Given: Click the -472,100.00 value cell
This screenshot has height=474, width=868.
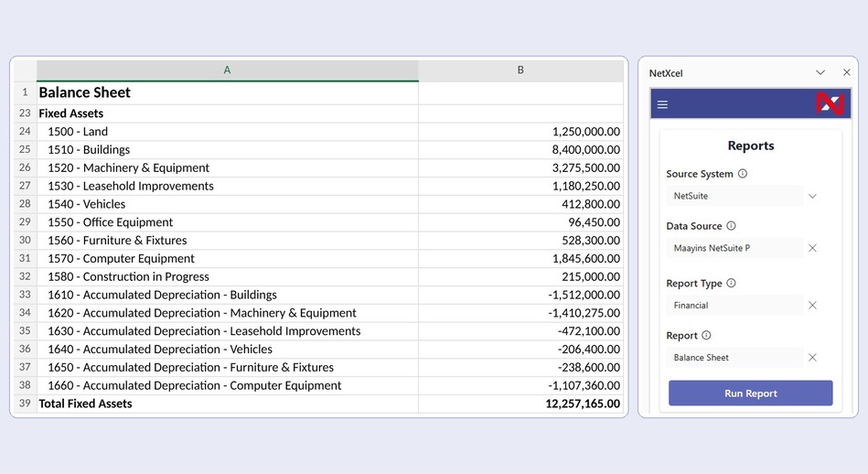Looking at the screenshot, I should [521, 331].
